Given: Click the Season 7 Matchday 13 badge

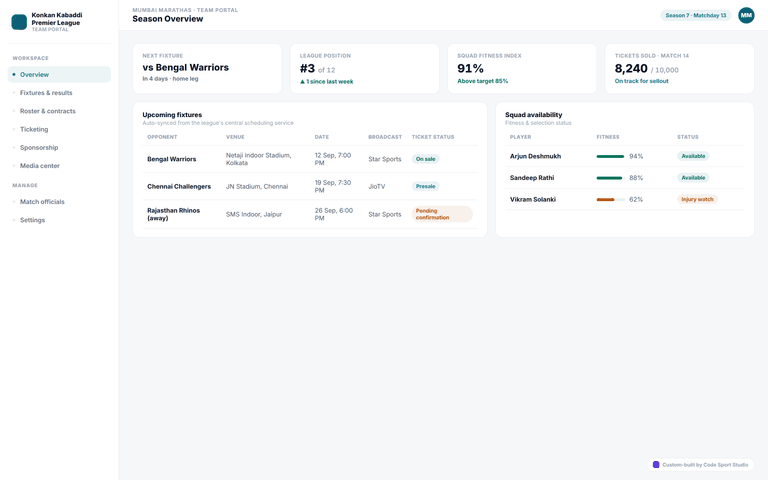Looking at the screenshot, I should [x=696, y=15].
